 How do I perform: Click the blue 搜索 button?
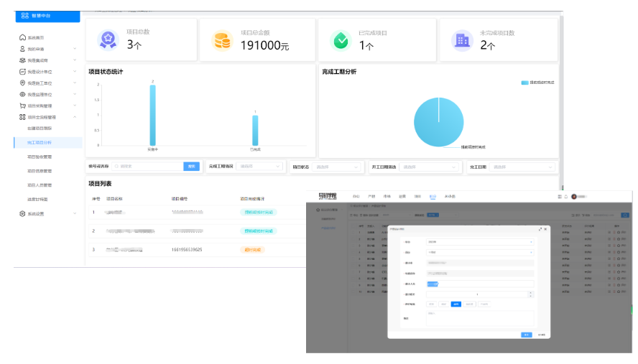pos(192,167)
